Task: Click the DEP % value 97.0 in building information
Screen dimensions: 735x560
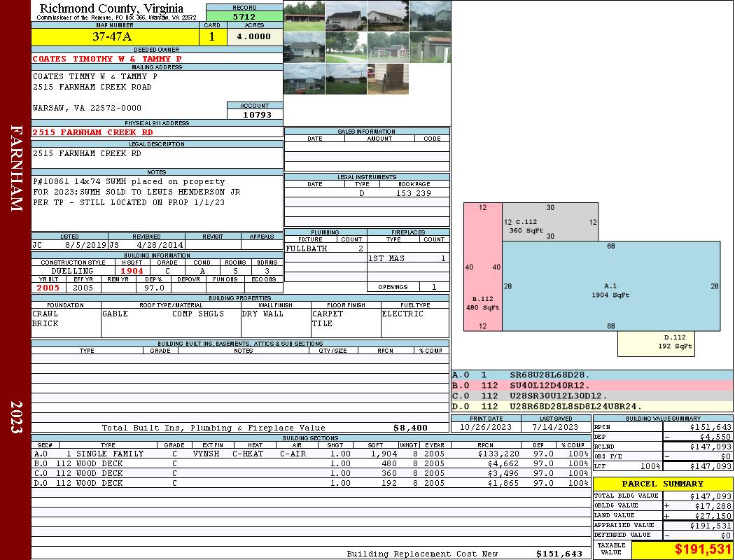Action: click(154, 288)
